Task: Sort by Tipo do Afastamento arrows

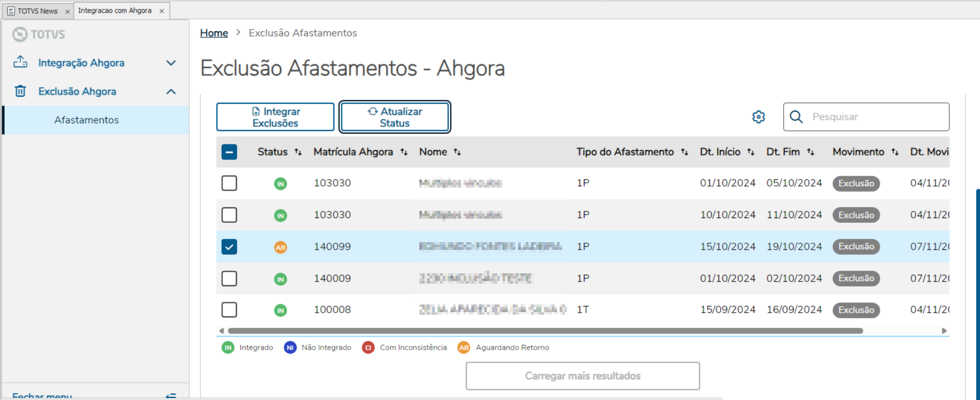Action: point(684,152)
